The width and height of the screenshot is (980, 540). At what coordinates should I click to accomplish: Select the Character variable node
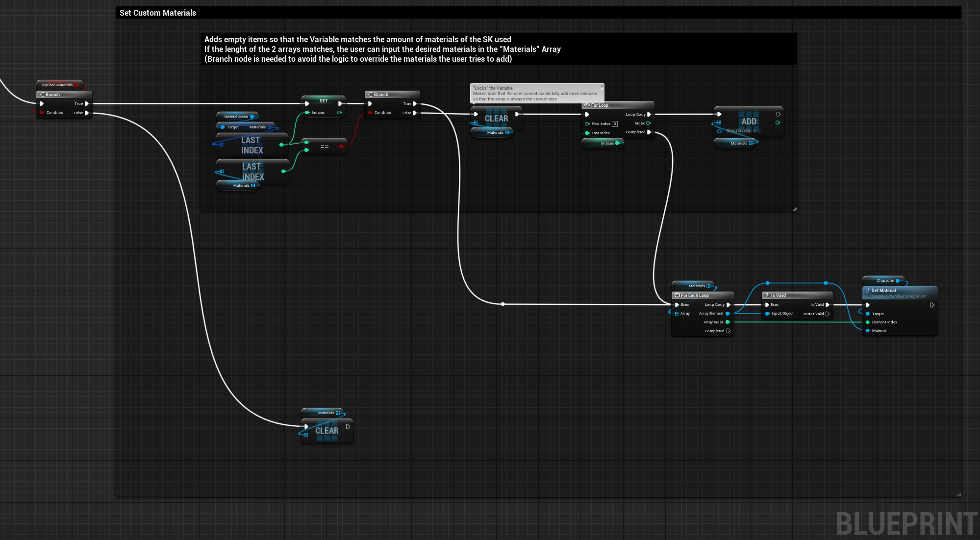click(884, 280)
